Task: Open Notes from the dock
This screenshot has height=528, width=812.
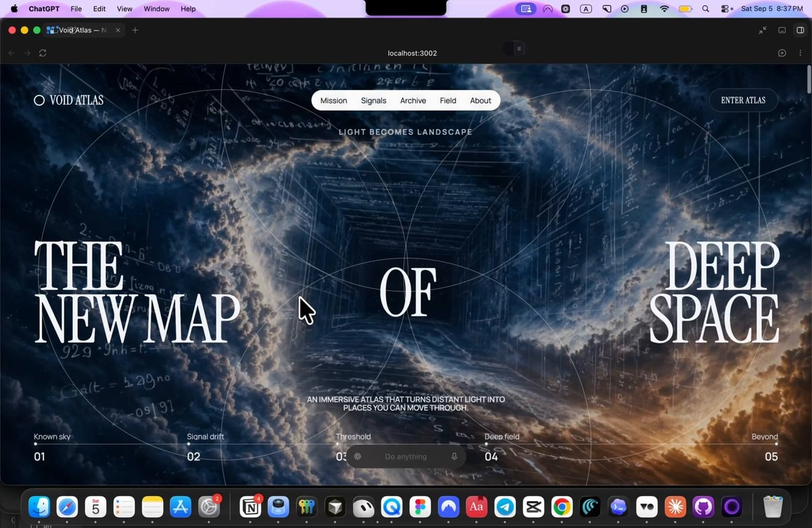Action: (152, 506)
